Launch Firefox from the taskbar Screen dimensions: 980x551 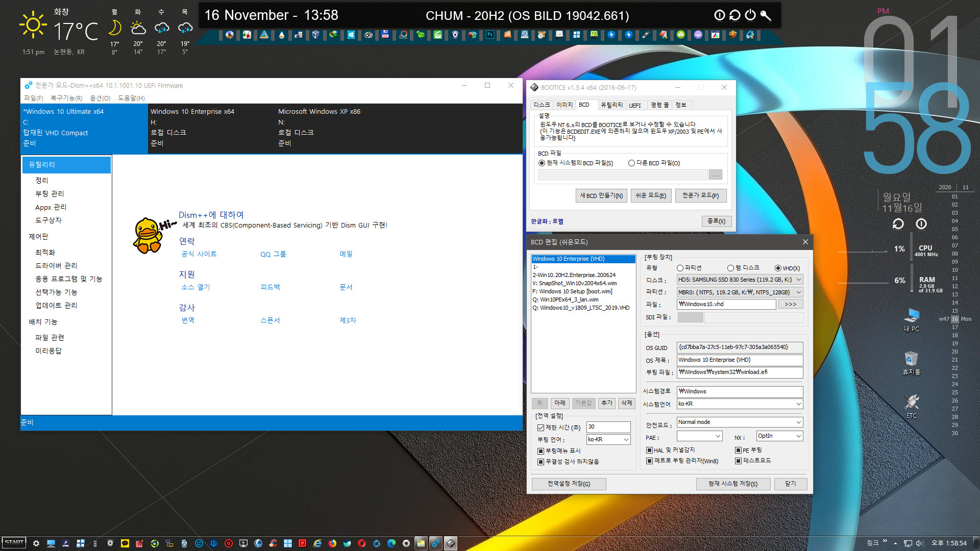coord(332,543)
